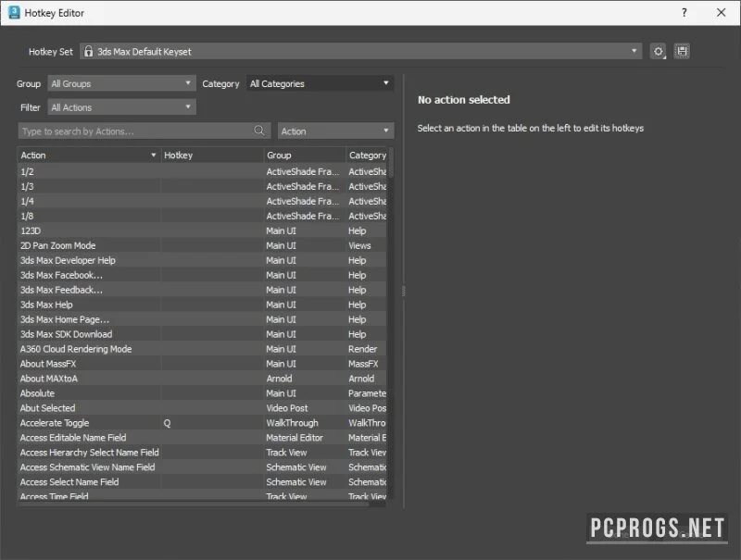This screenshot has height=560, width=741.
Task: Click the Q hotkey cell
Action: click(x=212, y=423)
